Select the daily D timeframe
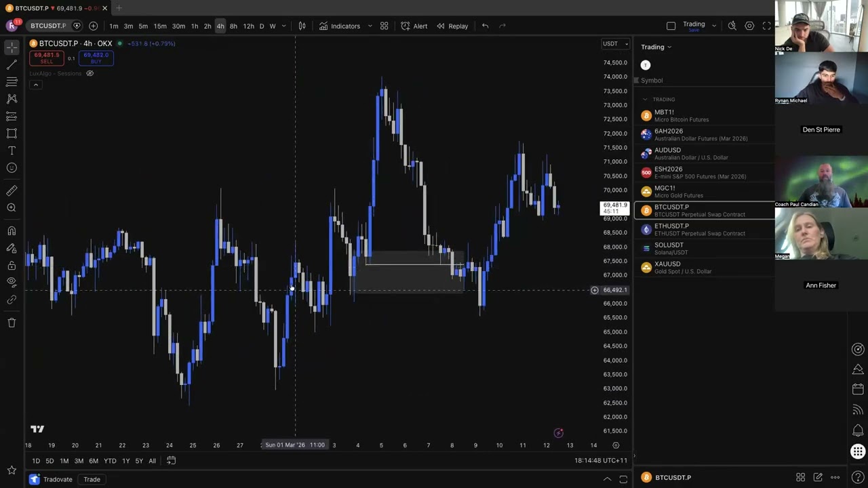The image size is (868, 488). [x=262, y=26]
